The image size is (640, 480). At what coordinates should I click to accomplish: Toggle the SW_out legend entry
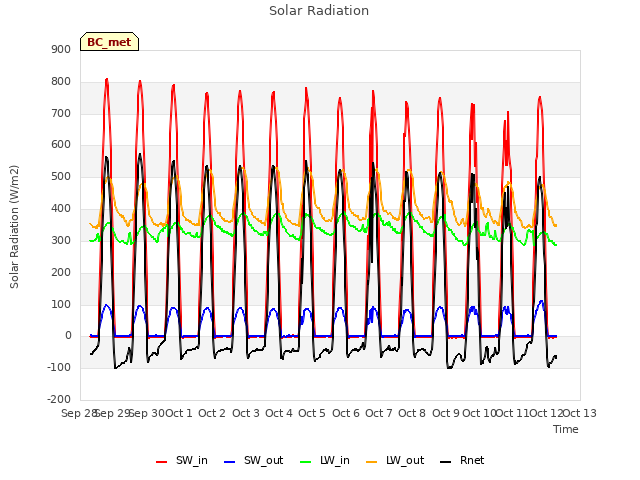[253, 460]
